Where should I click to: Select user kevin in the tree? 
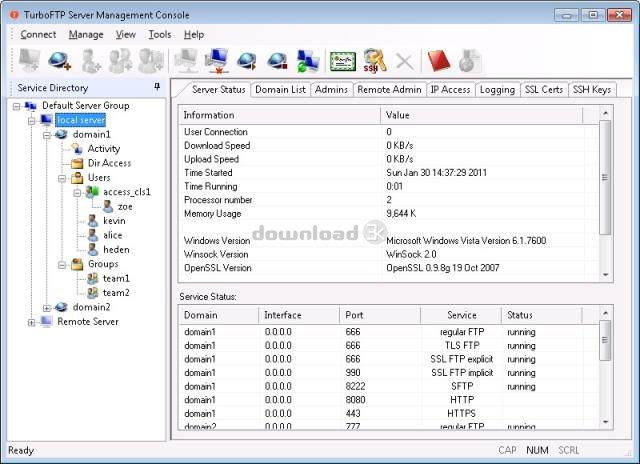(114, 221)
